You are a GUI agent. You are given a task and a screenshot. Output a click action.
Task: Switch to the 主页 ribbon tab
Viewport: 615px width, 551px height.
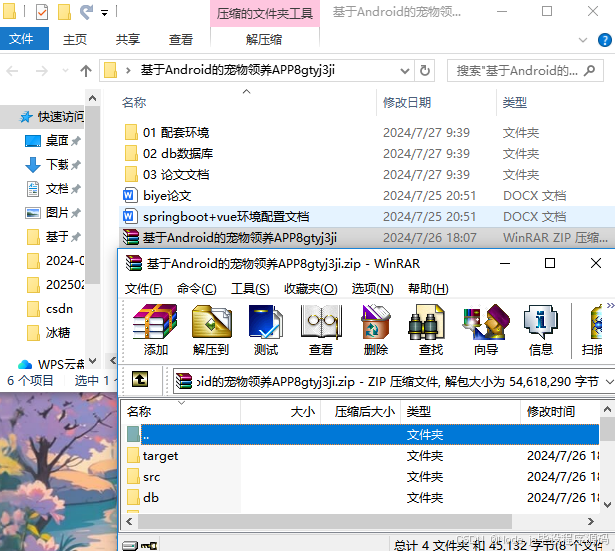pyautogui.click(x=75, y=40)
